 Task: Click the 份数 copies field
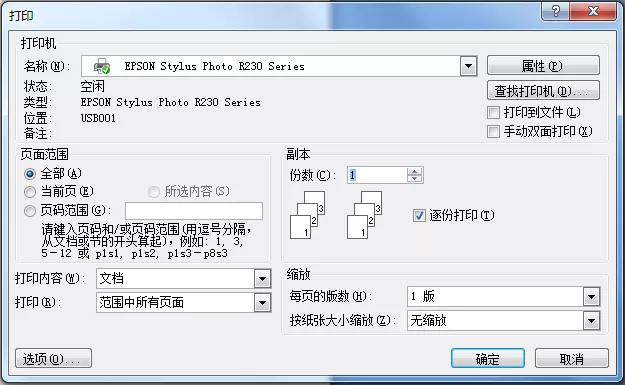[377, 175]
